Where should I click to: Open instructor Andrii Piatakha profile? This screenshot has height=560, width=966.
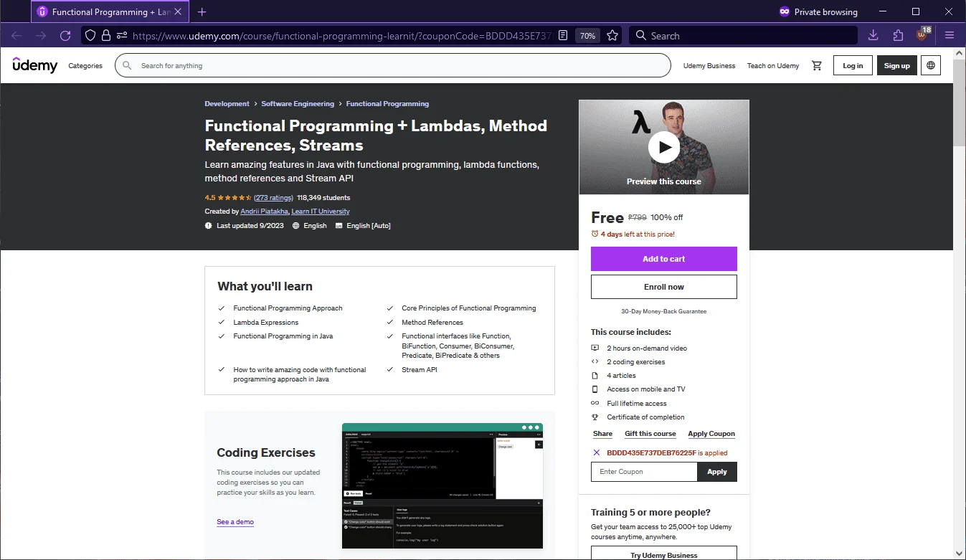coord(264,212)
